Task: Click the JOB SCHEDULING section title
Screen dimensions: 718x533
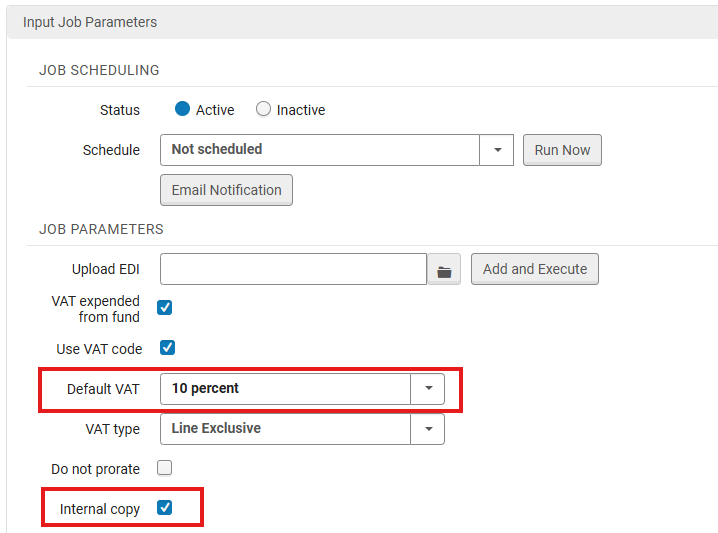Action: pyautogui.click(x=99, y=70)
